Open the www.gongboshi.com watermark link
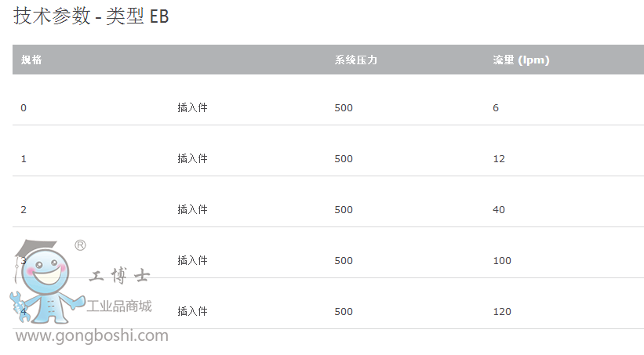The image size is (644, 355). (x=93, y=336)
